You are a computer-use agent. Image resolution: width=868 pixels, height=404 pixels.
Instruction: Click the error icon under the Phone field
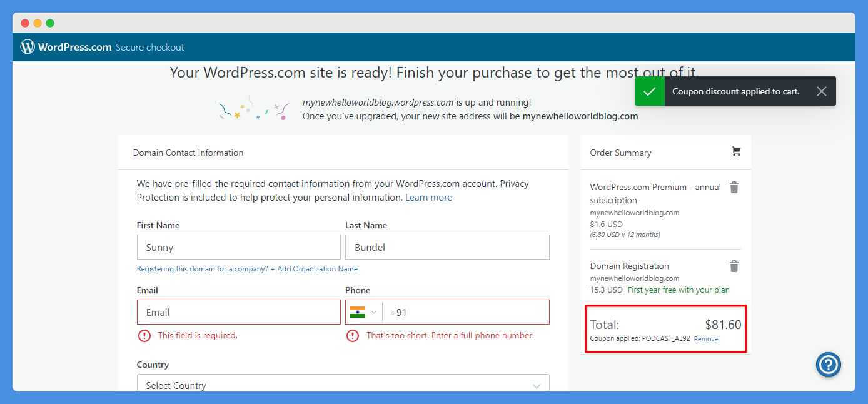[x=353, y=335]
